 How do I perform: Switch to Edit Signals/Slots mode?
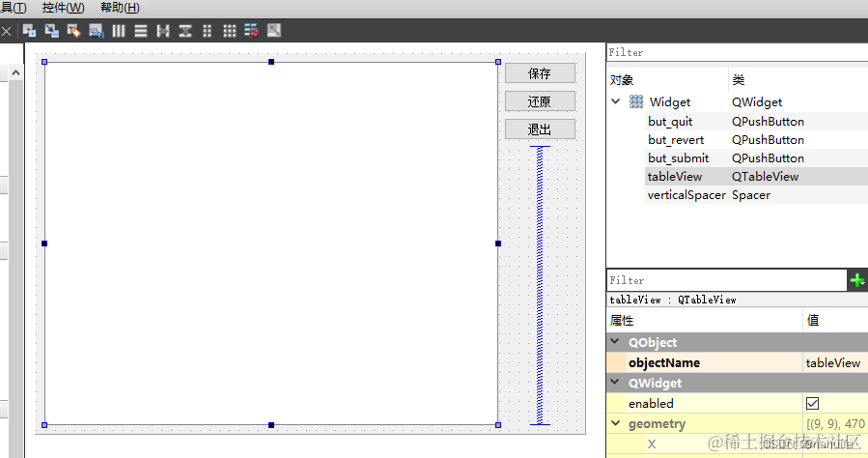coord(51,31)
